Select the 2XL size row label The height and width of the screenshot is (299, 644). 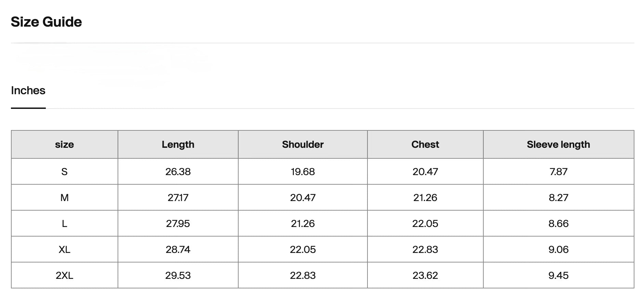click(65, 275)
